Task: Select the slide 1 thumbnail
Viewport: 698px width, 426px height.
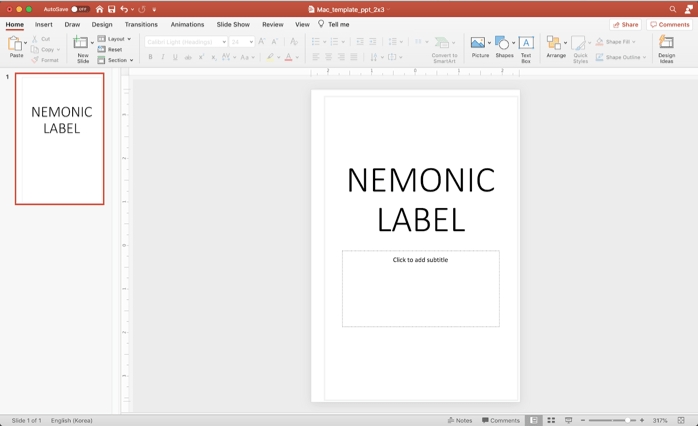Action: click(x=60, y=139)
